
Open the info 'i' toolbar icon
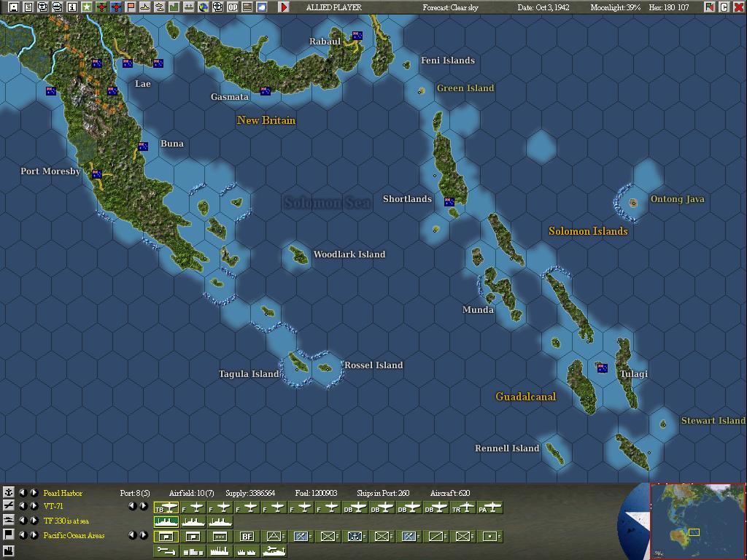[x=72, y=7]
